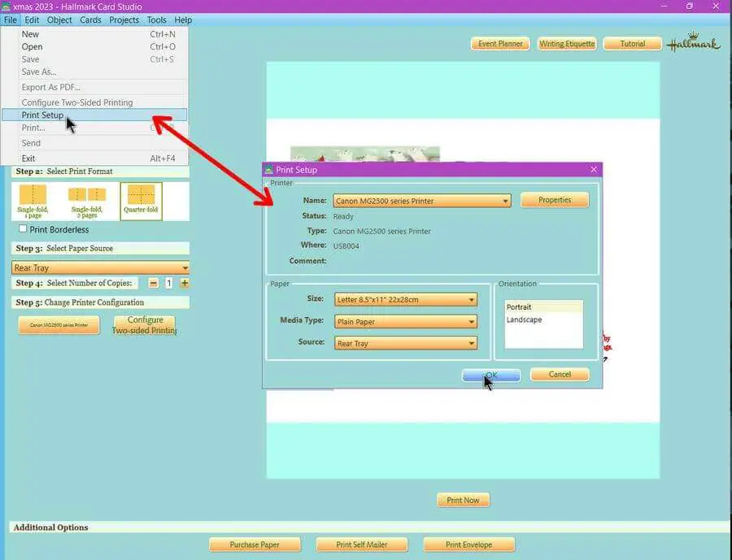Viewport: 732px width, 560px height.
Task: Open the Edit menu
Action: point(32,20)
